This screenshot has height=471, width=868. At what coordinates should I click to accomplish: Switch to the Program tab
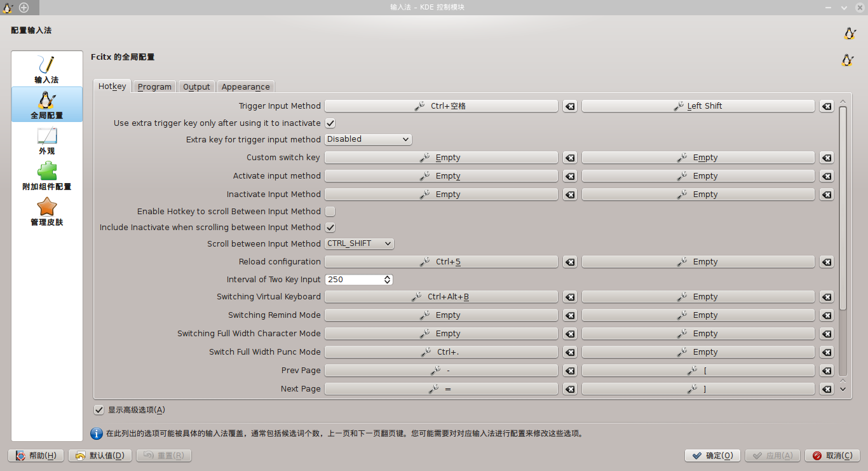[154, 86]
